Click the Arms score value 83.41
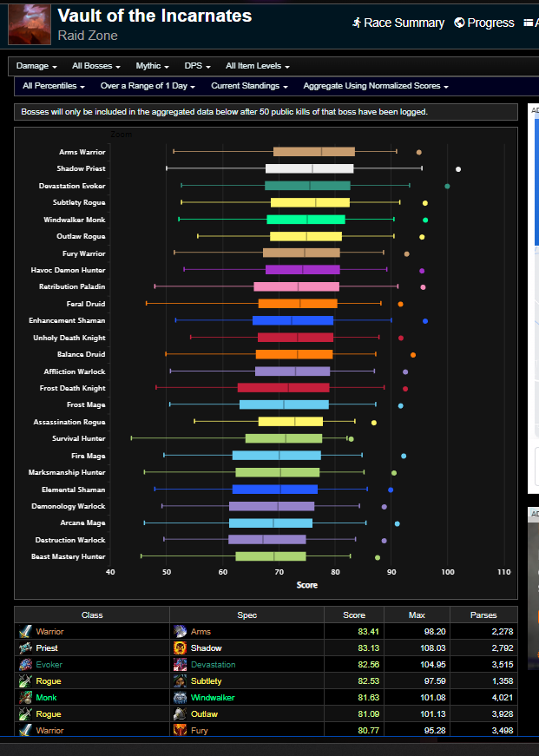 click(x=368, y=632)
